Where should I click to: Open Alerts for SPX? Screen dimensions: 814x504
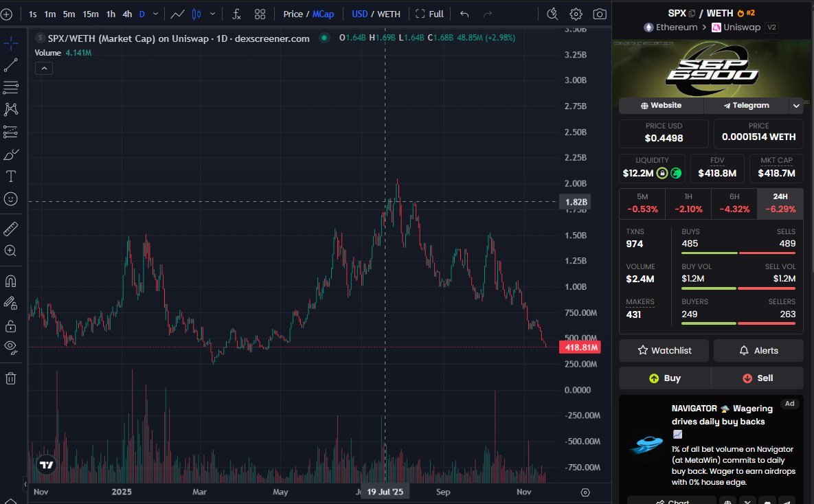758,350
